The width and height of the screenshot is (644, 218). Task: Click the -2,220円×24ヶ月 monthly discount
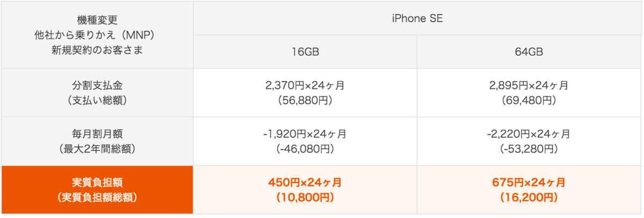pyautogui.click(x=529, y=134)
